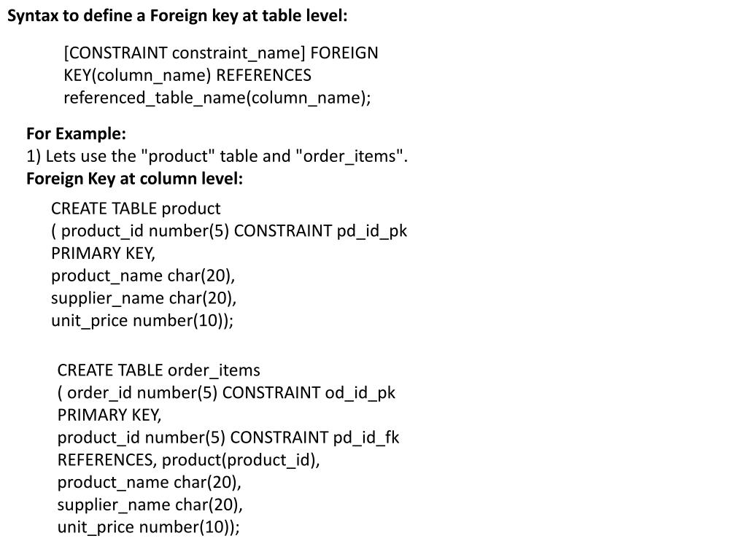Click the 'For Example:' bold label
The height and width of the screenshot is (560, 747).
pos(76,134)
